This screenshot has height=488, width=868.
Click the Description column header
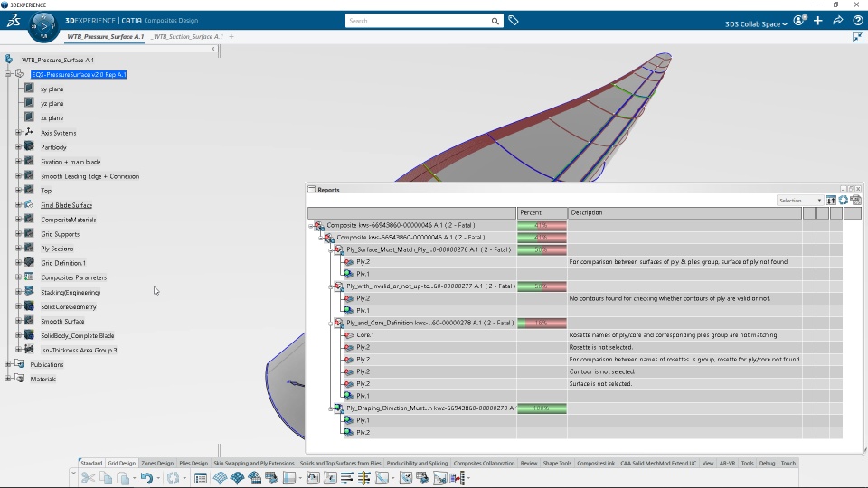point(684,212)
